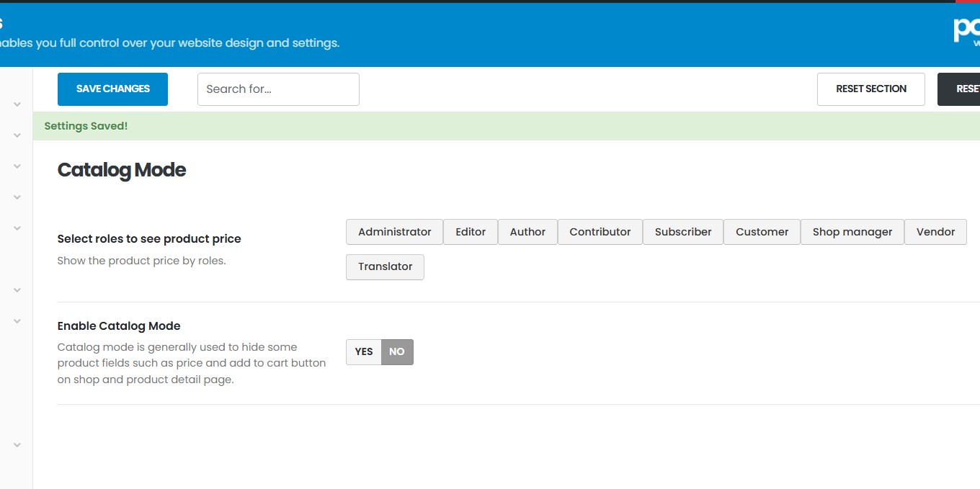
Task: Enable the Author role option
Action: pyautogui.click(x=527, y=232)
